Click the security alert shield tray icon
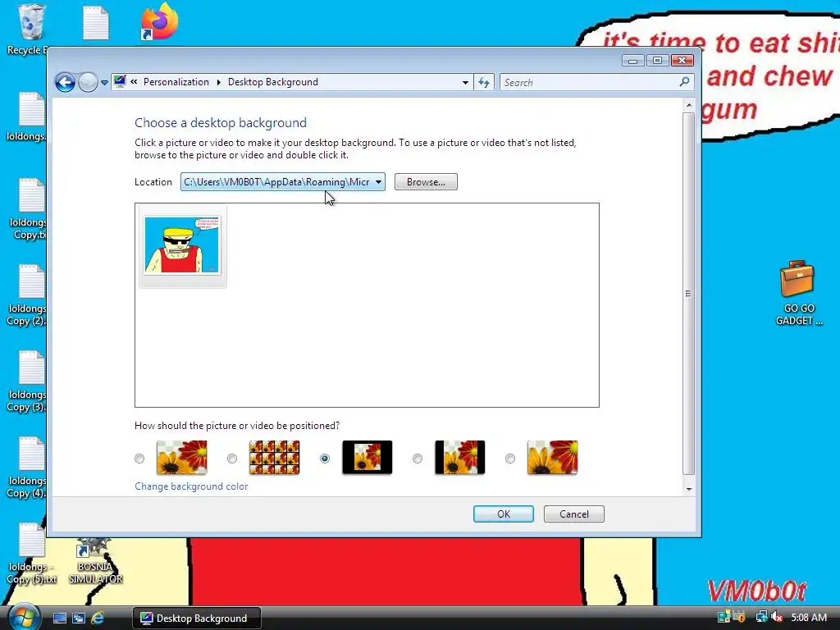The height and width of the screenshot is (630, 840). 740,617
